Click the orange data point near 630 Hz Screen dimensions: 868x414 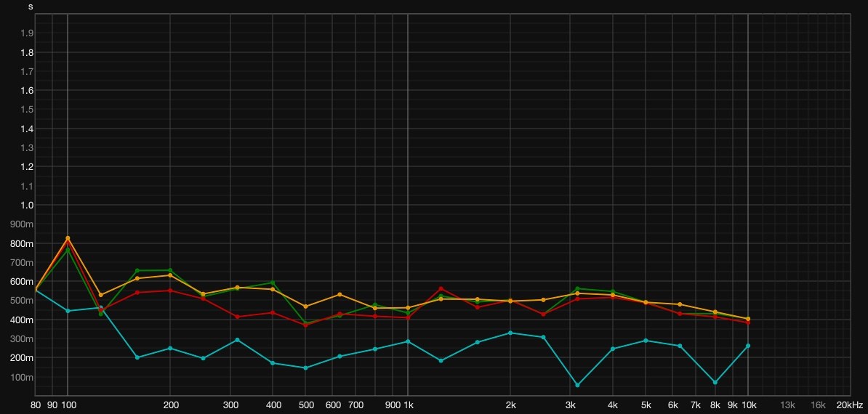tap(339, 294)
